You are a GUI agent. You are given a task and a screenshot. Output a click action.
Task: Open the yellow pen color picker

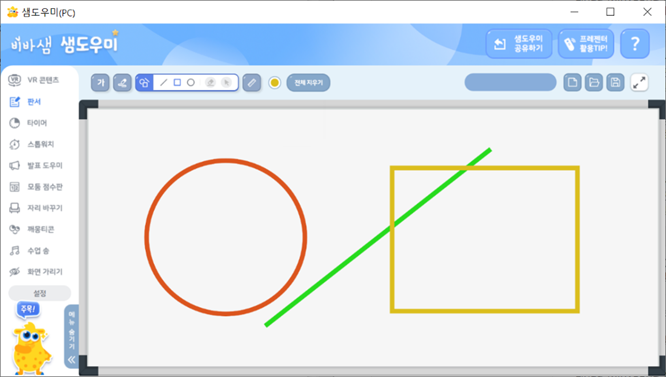click(275, 82)
